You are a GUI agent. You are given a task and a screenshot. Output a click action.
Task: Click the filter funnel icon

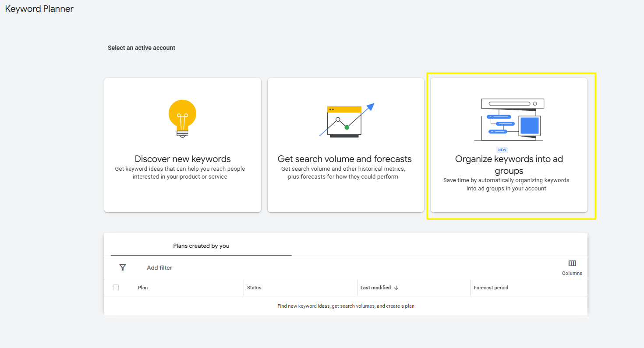[x=123, y=267]
